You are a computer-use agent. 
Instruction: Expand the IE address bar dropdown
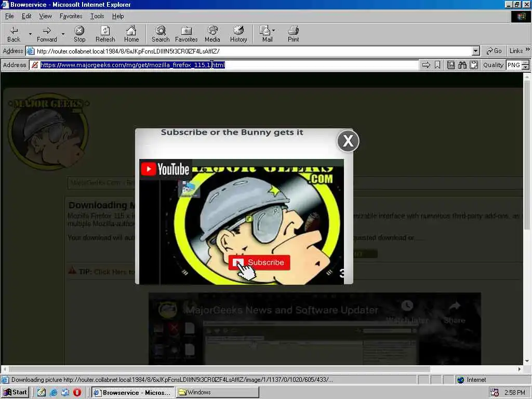476,51
